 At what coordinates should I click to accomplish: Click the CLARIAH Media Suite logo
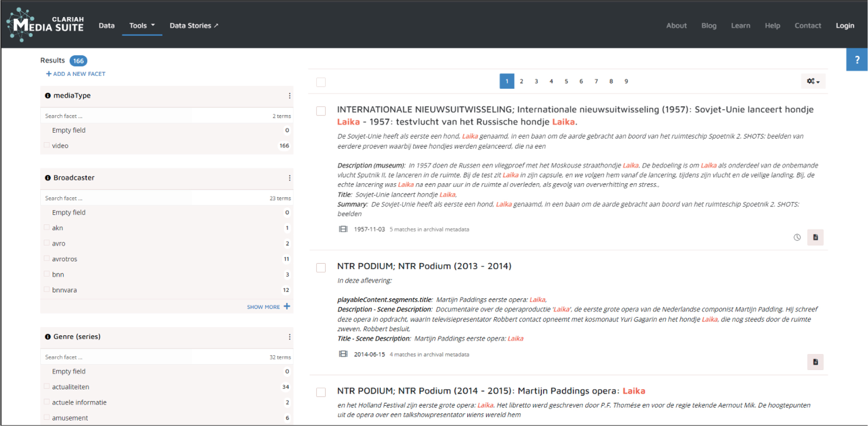(x=45, y=25)
